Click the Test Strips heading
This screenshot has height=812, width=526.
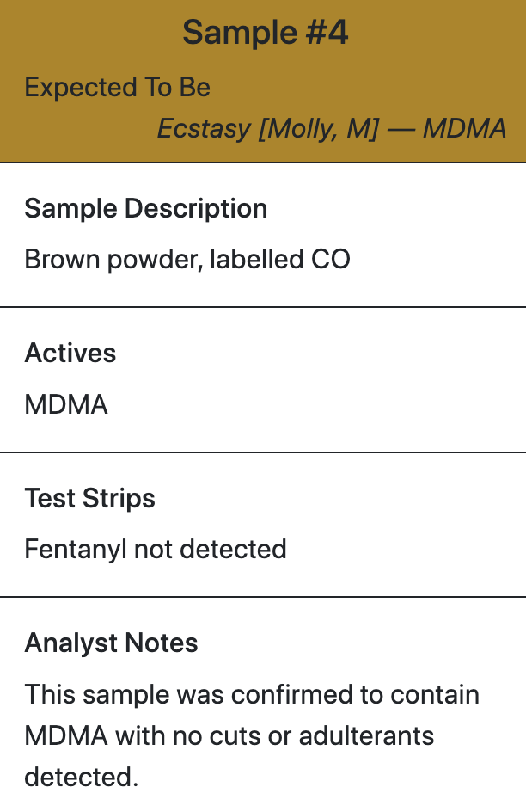tap(90, 498)
